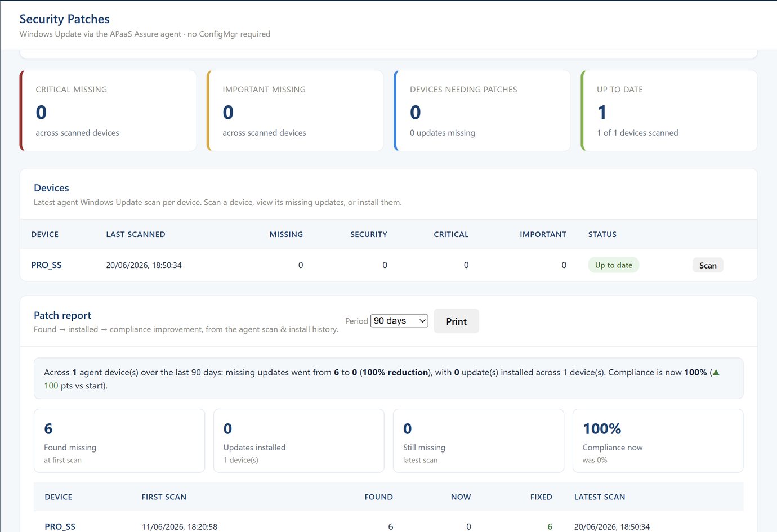Click the Updates installed stat card
Screen dimensions: 777x532
coord(299,441)
